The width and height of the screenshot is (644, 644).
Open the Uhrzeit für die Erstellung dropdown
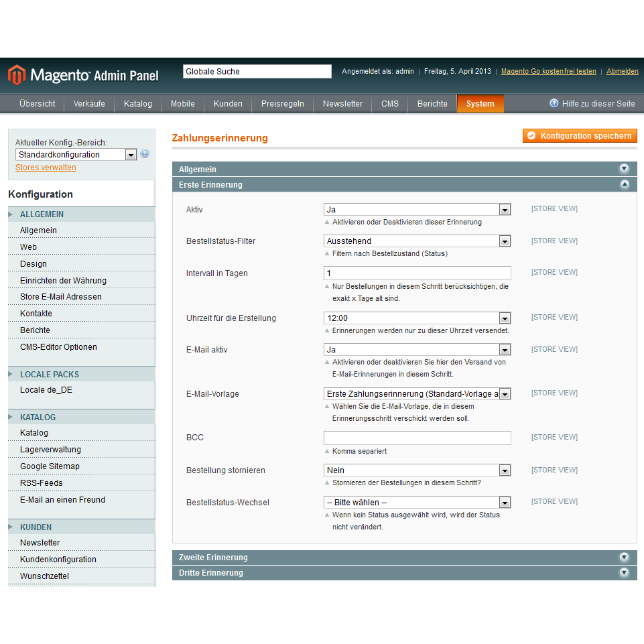pos(417,318)
